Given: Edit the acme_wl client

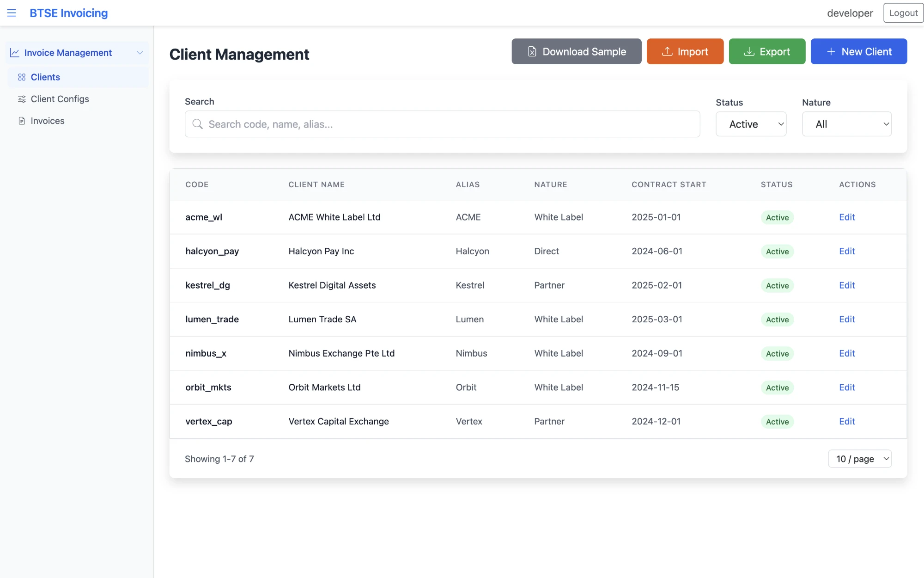Looking at the screenshot, I should (846, 217).
